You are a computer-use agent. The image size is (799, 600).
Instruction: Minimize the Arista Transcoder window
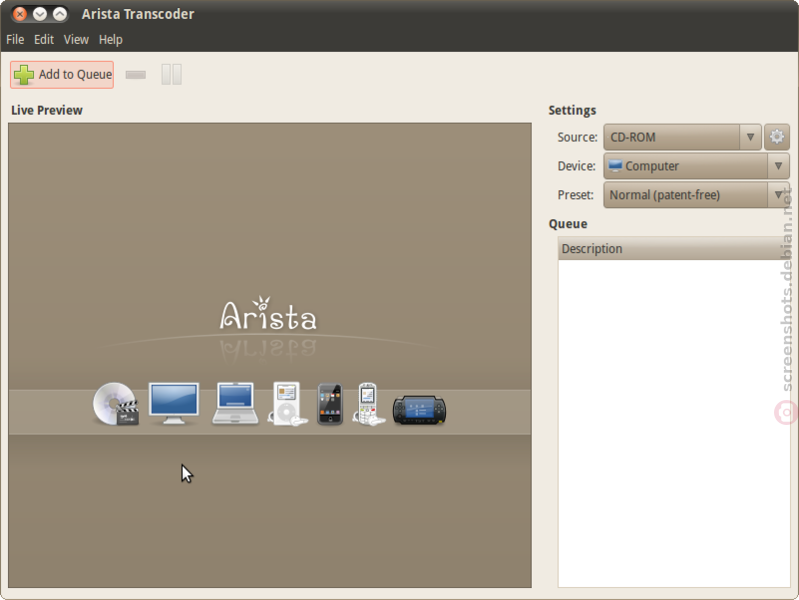(40, 14)
